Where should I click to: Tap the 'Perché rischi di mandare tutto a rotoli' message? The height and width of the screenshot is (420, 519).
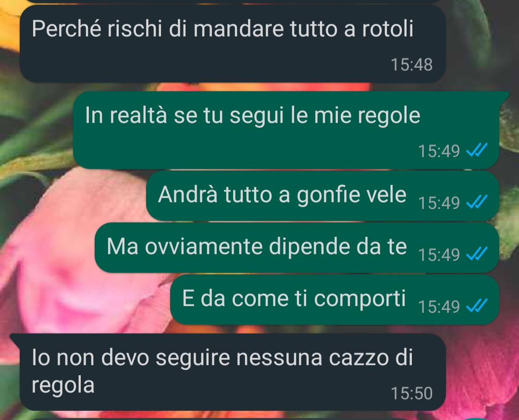233,43
